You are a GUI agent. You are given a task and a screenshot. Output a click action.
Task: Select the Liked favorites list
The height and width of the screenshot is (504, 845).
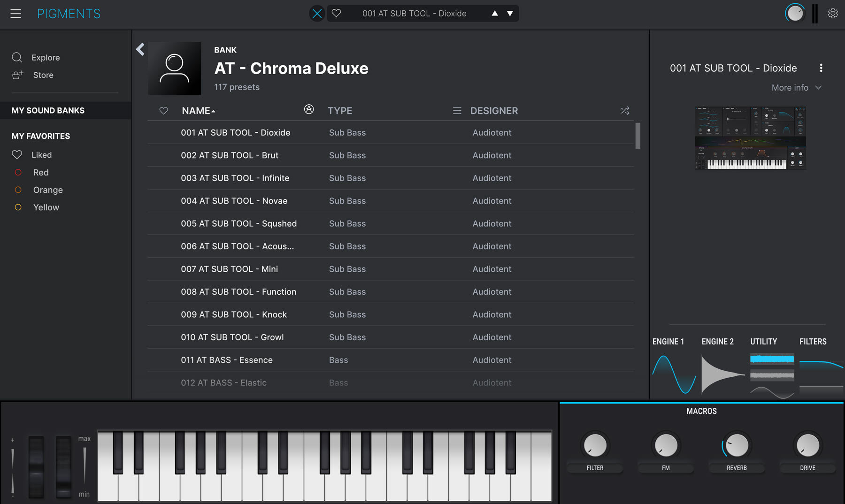41,155
